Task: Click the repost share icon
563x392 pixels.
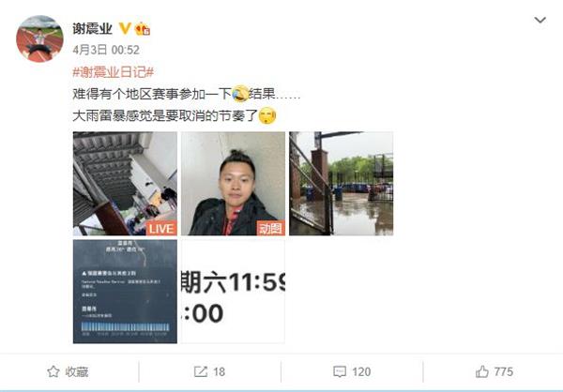Action: tap(201, 371)
